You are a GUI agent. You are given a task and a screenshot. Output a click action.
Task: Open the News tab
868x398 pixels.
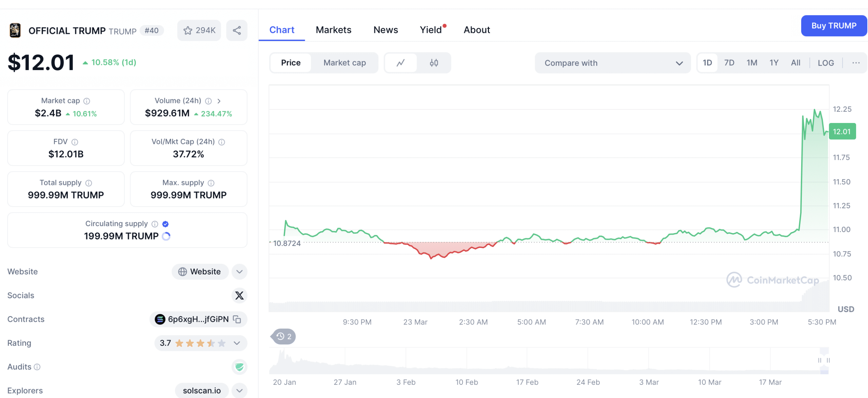point(386,30)
